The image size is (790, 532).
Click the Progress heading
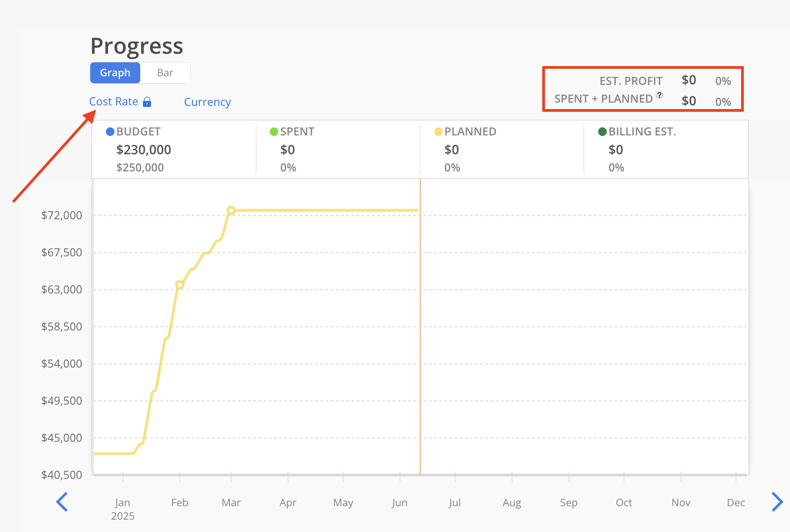coord(137,47)
